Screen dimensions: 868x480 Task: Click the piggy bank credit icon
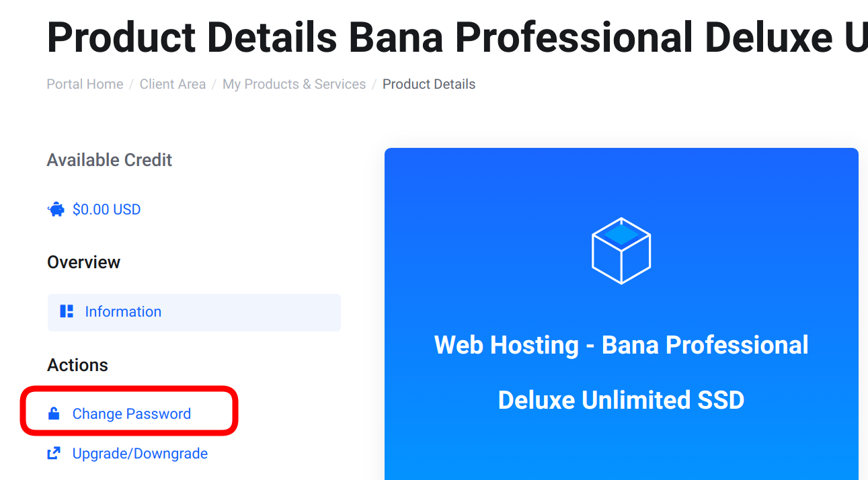click(56, 210)
